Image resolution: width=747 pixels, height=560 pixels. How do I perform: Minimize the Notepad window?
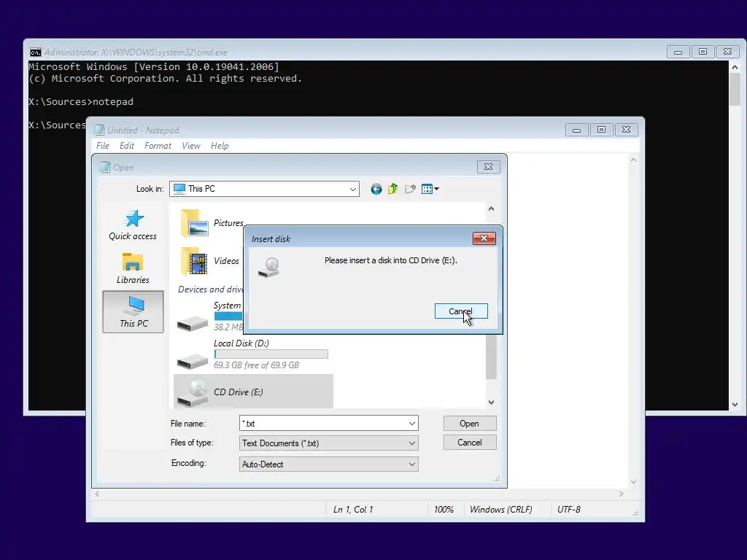(576, 130)
